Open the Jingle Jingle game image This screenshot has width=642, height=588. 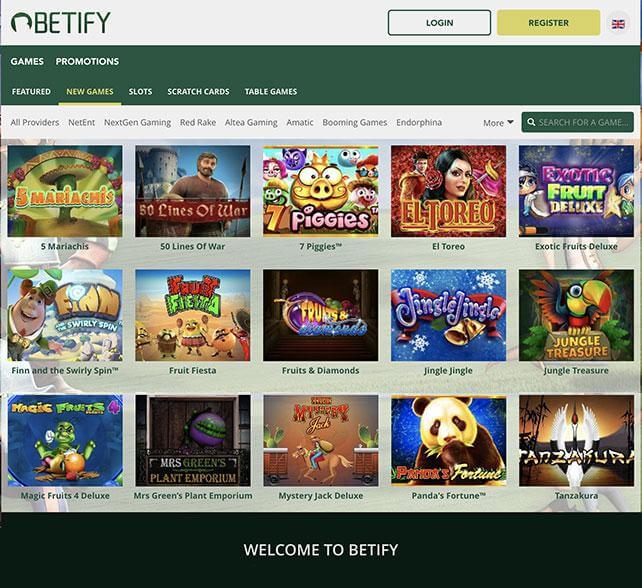448,315
